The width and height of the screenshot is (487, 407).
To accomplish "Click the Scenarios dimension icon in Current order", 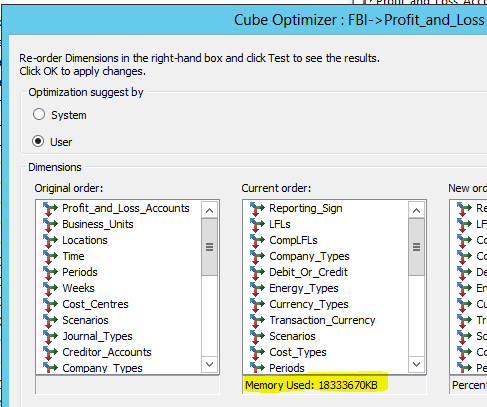I will [x=257, y=337].
